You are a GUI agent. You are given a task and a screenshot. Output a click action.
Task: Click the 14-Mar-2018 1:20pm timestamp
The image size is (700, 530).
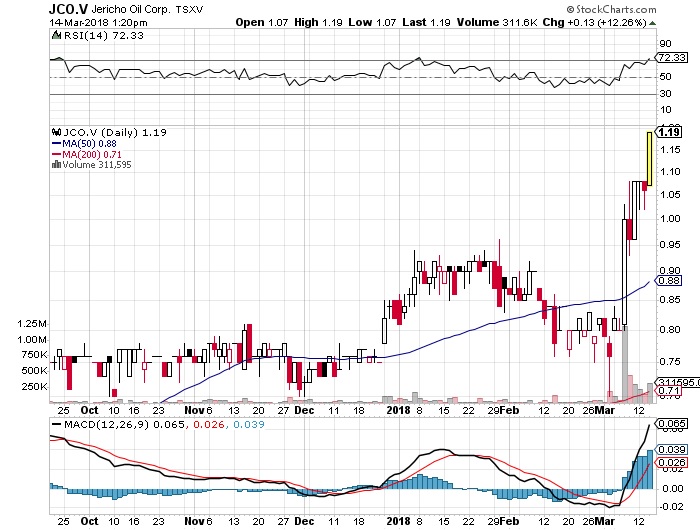(98, 23)
